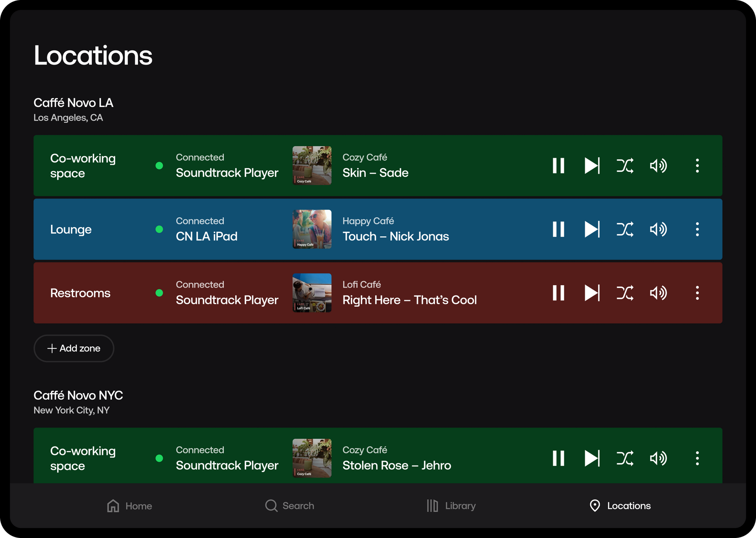756x538 pixels.
Task: Skip to next track in the Lounge zone
Action: 592,229
